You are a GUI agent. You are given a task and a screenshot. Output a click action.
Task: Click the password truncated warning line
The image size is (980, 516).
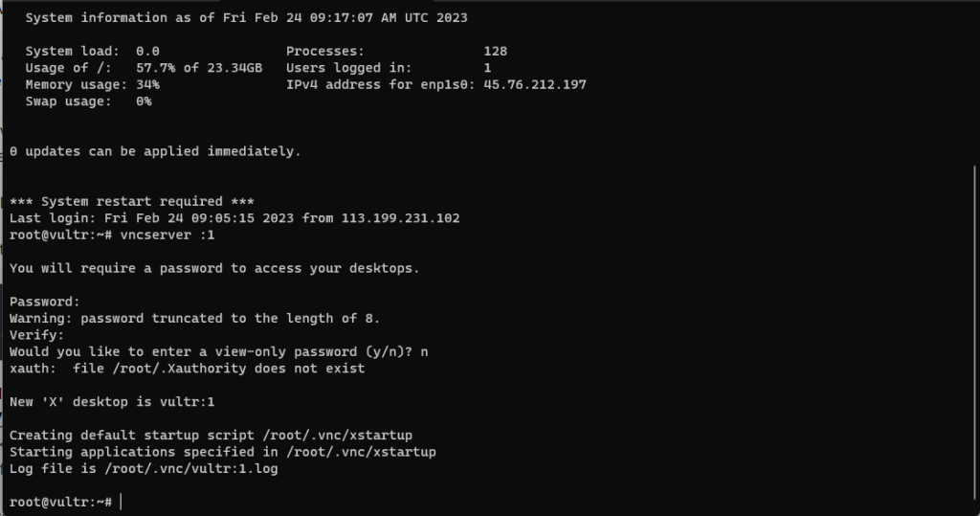(194, 319)
